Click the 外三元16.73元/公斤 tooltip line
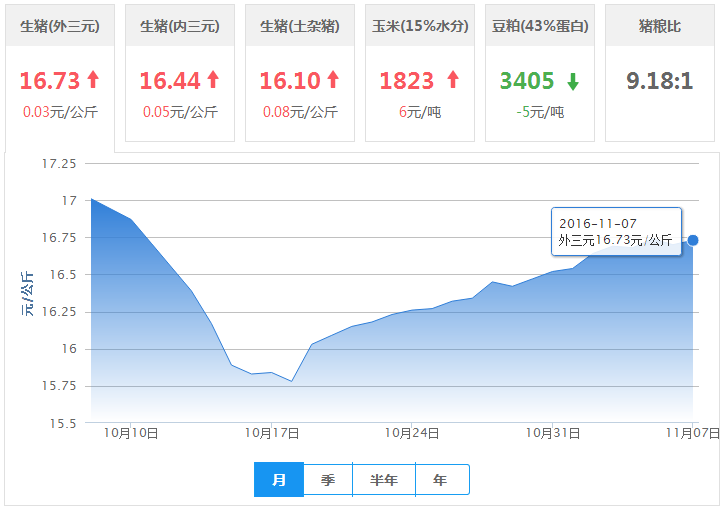Screen dimensions: 726x513 (x=615, y=240)
